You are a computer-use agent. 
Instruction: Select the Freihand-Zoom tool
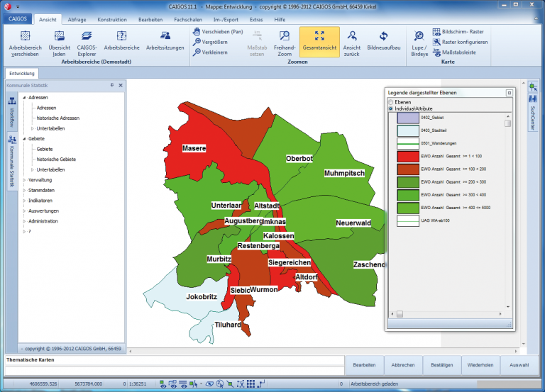click(x=284, y=37)
